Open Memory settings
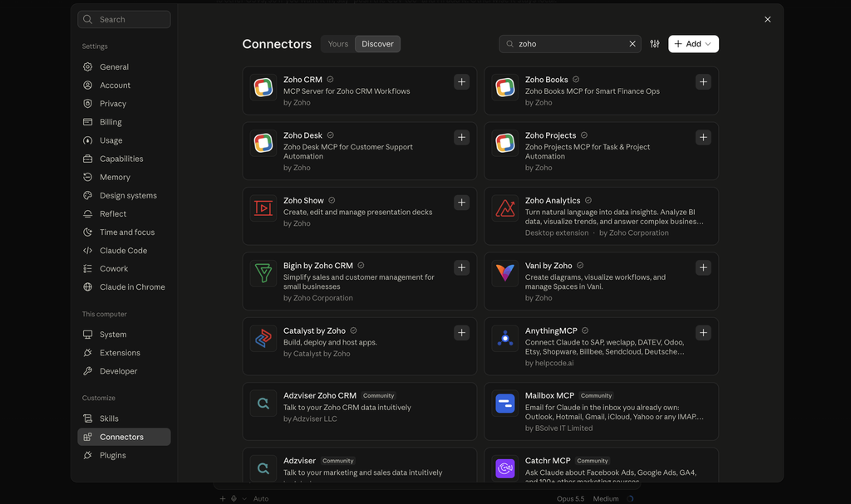851x504 pixels. (124, 177)
